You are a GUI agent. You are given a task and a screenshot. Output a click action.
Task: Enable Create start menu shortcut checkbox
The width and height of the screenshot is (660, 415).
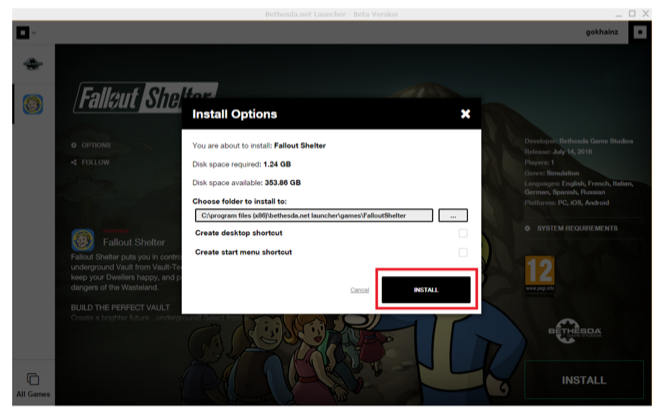(463, 252)
